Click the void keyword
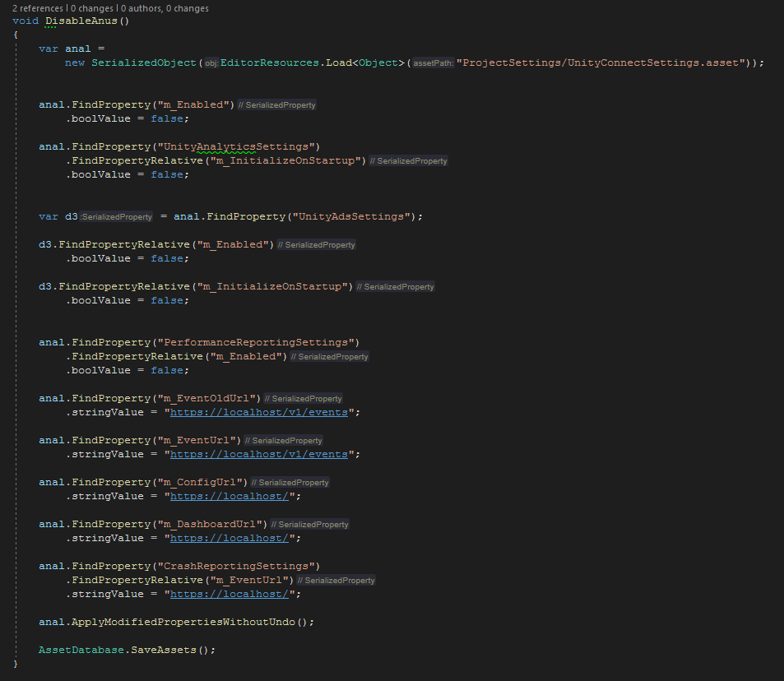The height and width of the screenshot is (681, 784). click(x=26, y=21)
